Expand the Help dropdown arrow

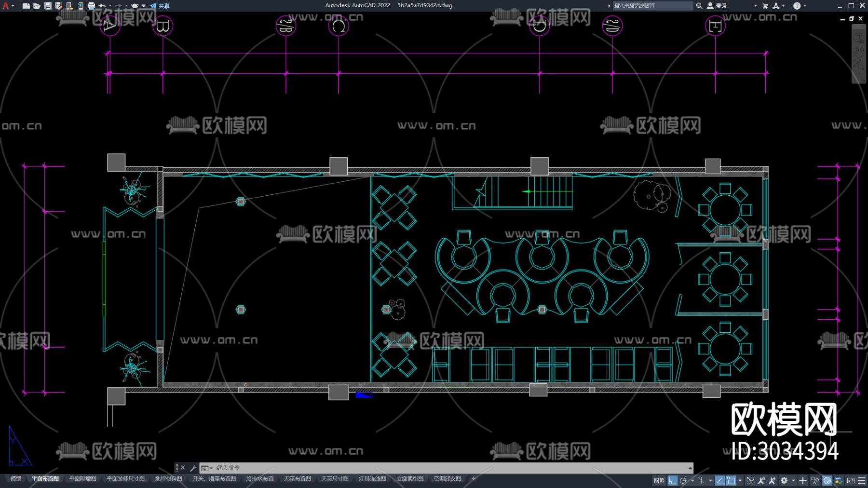click(805, 6)
